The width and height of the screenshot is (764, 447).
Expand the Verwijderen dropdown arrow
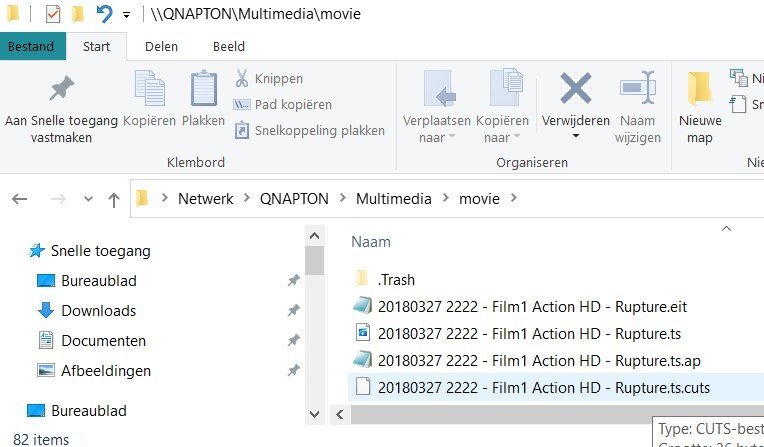click(575, 138)
